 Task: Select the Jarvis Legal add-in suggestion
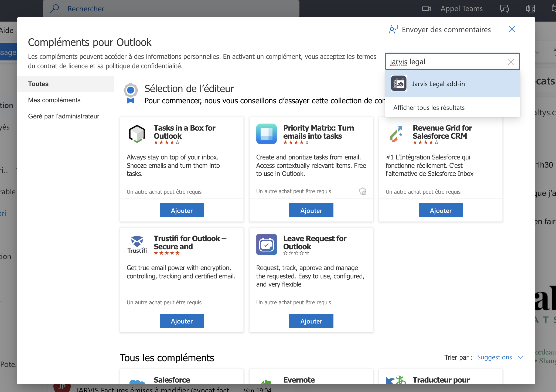point(452,84)
